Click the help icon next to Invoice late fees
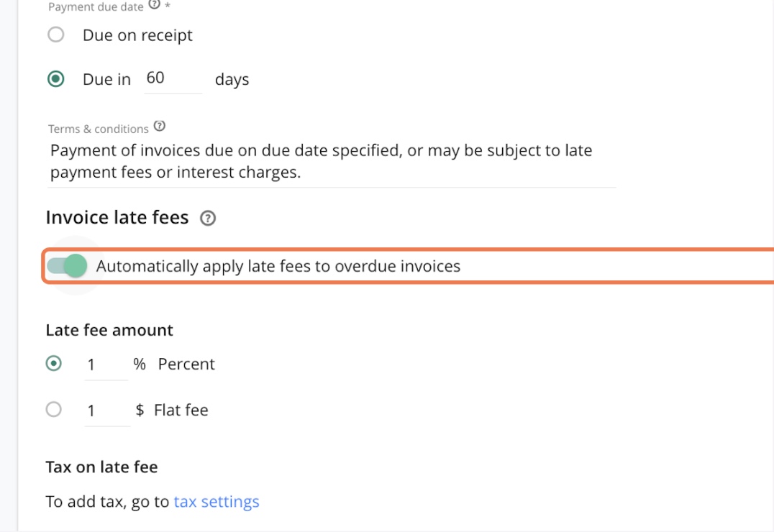774x532 pixels. pyautogui.click(x=208, y=219)
